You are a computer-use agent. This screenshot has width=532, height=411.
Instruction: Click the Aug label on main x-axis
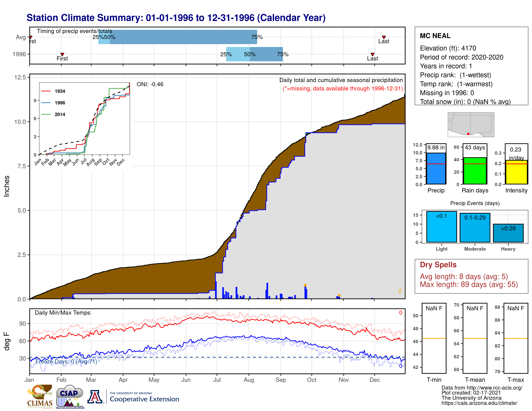[249, 380]
